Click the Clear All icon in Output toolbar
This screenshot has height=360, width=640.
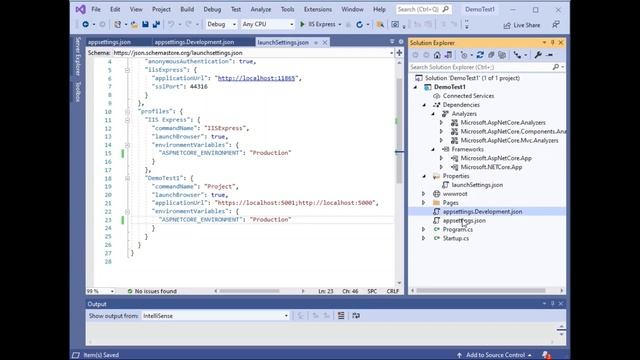coord(341,316)
